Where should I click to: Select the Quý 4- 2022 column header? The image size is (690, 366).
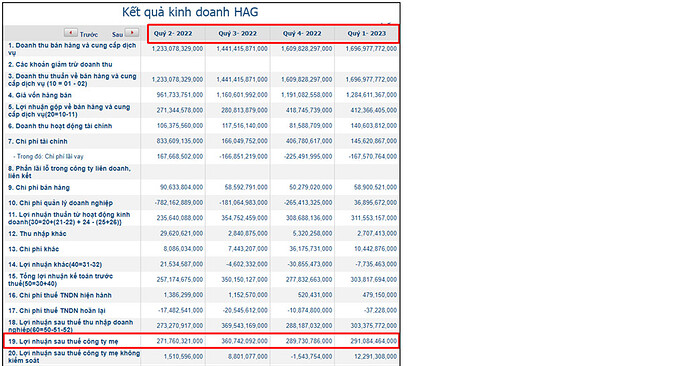302,33
